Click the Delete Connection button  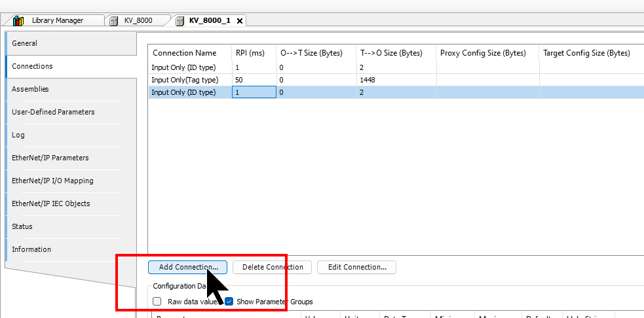pyautogui.click(x=273, y=267)
